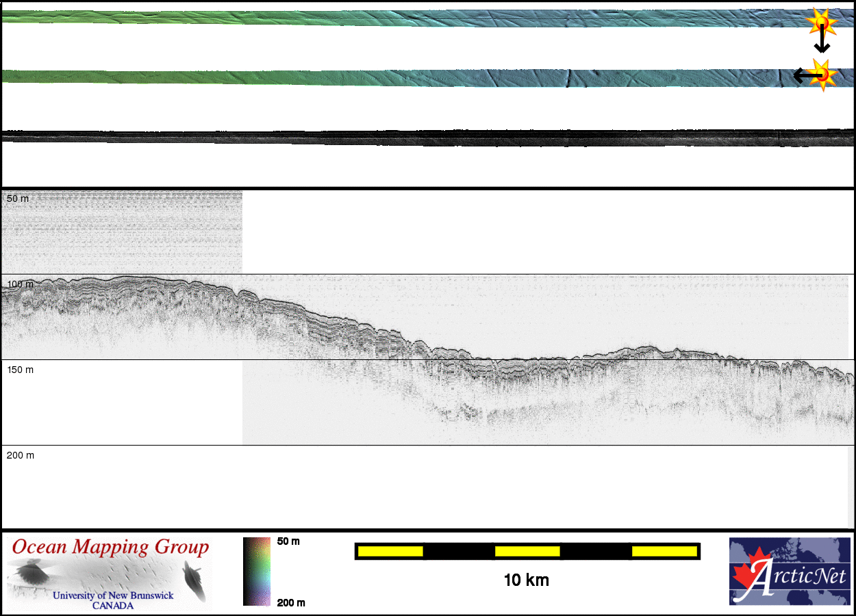Select the grayscale backscatter strip
Screen dimensions: 856x616
click(x=428, y=138)
